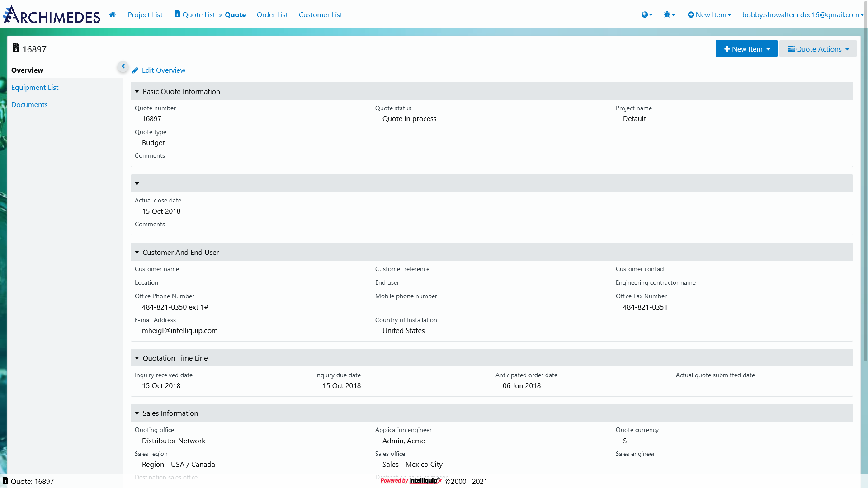
Task: Open the bug report icon menu
Action: tap(670, 14)
